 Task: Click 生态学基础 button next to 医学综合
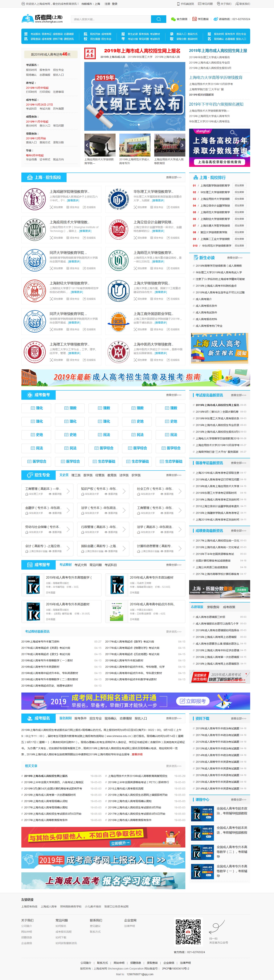(x=103, y=462)
